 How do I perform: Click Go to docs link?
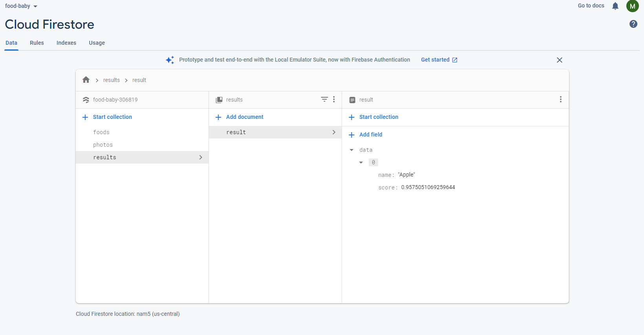pyautogui.click(x=591, y=6)
